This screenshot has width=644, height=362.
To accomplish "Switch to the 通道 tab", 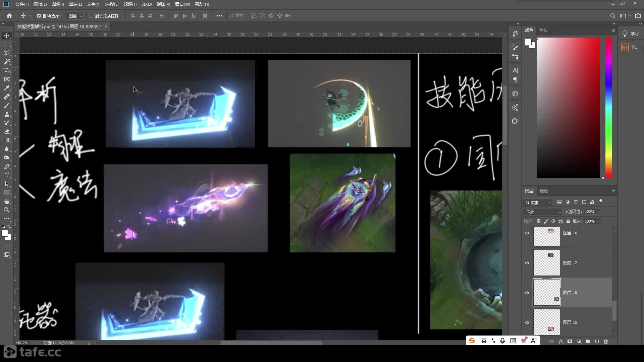I will pos(544,191).
